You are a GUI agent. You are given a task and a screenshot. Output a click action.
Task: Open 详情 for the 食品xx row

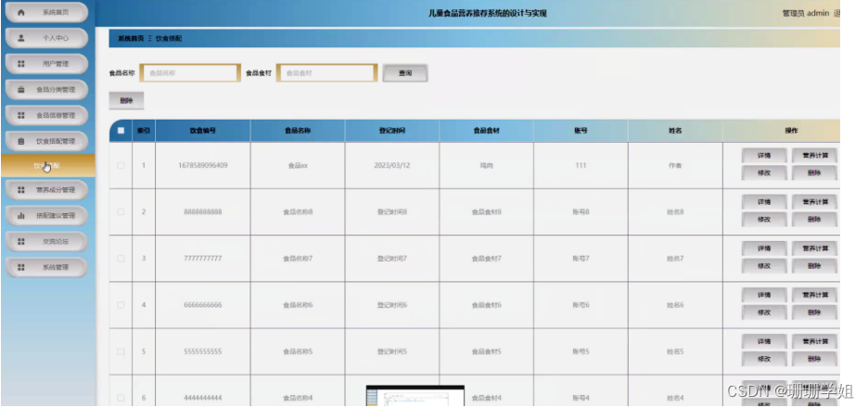point(764,156)
